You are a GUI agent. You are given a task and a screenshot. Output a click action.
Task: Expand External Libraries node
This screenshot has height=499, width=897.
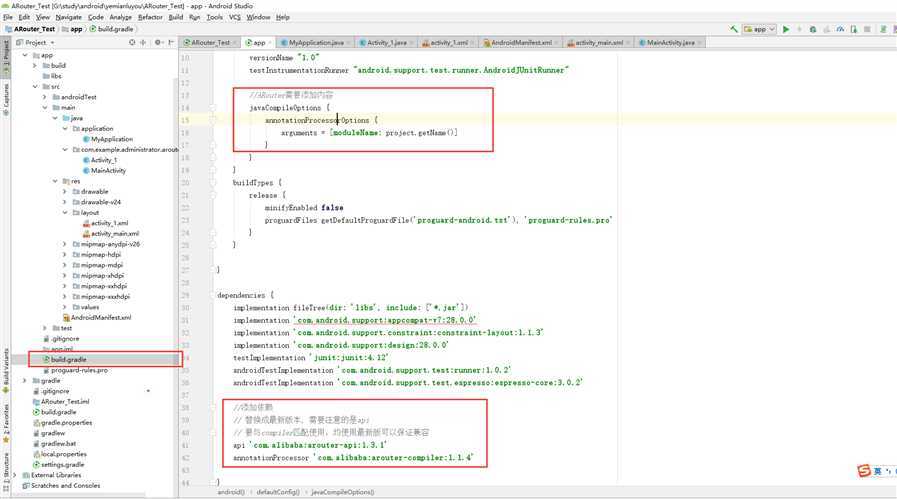pos(15,475)
